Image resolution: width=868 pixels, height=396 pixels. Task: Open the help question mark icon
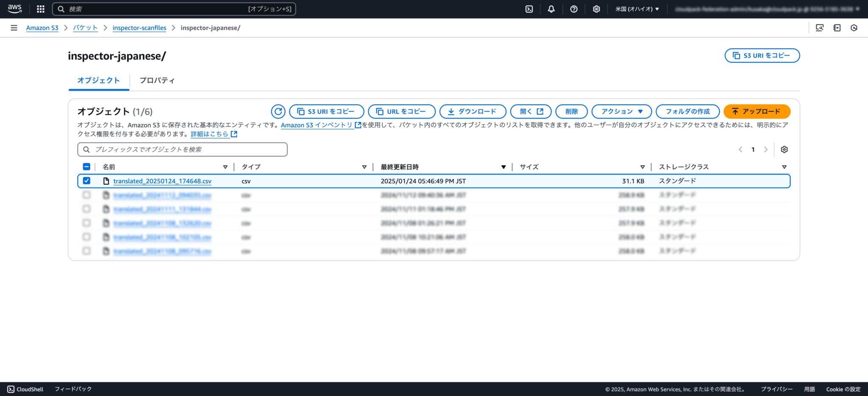click(574, 8)
